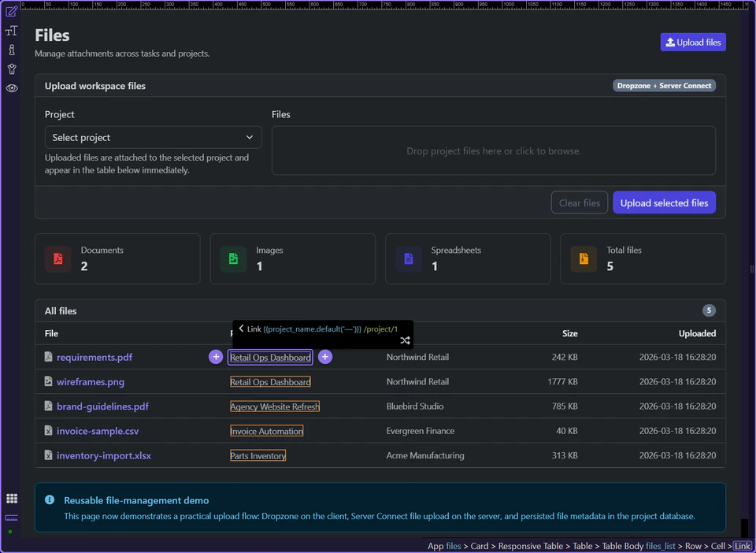This screenshot has height=553, width=756.
Task: Select the Edit pencil icon in the sidebar
Action: pos(11,12)
